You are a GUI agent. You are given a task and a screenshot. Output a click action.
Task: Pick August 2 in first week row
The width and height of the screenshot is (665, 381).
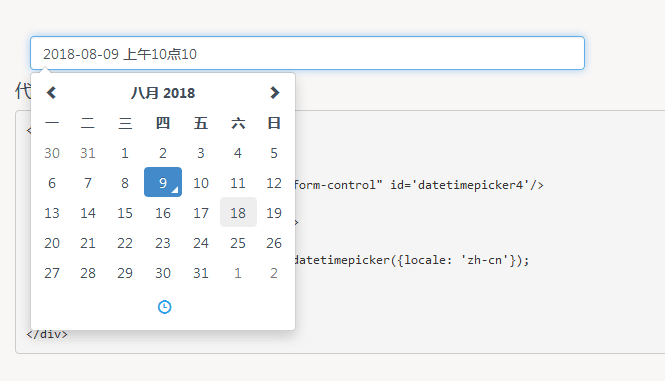coord(163,153)
